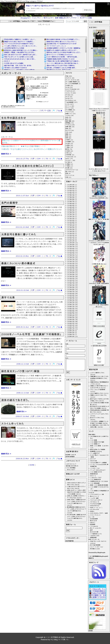Open the 駄文にゅうす header link

coord(48,18)
